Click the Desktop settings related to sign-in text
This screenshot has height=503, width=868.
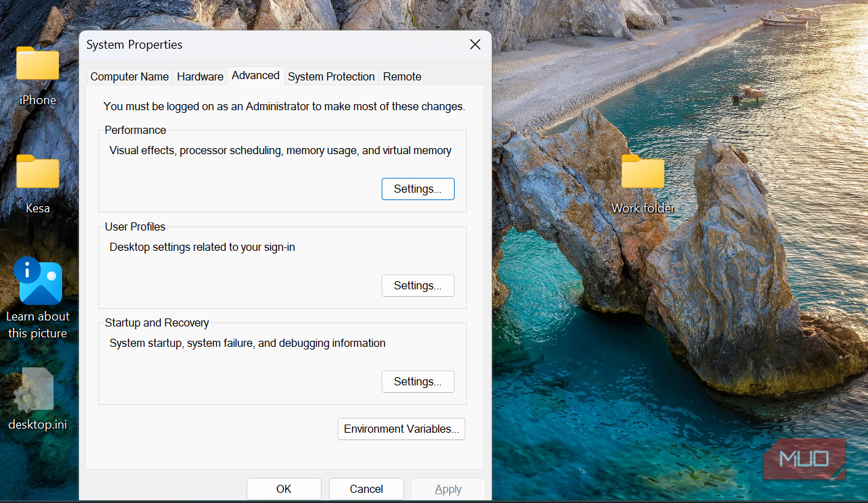[x=203, y=247]
